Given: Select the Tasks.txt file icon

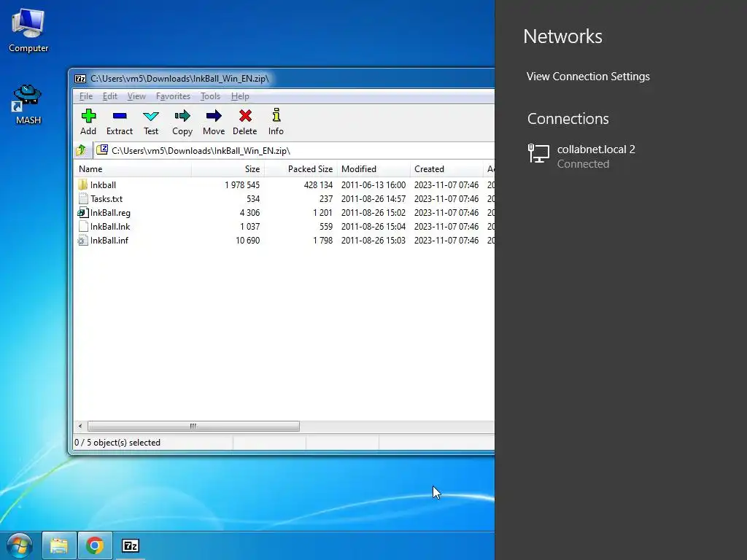Looking at the screenshot, I should (83, 198).
